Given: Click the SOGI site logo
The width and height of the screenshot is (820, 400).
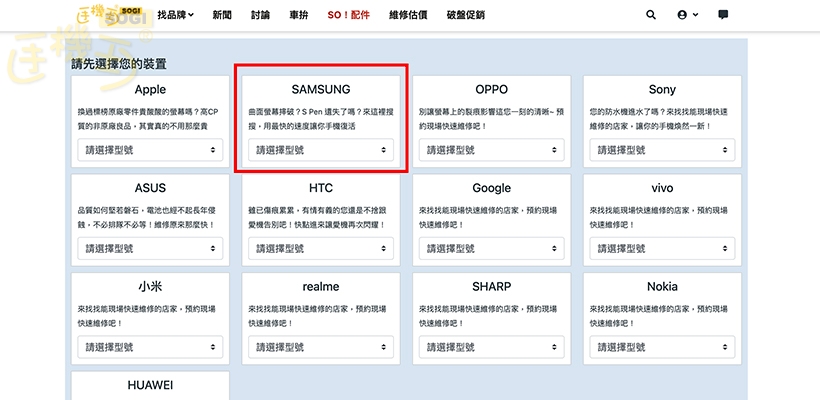Looking at the screenshot, I should click(112, 16).
